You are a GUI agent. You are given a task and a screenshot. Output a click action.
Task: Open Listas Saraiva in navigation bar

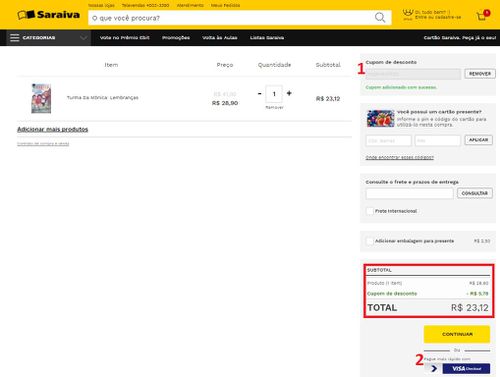pyautogui.click(x=267, y=38)
